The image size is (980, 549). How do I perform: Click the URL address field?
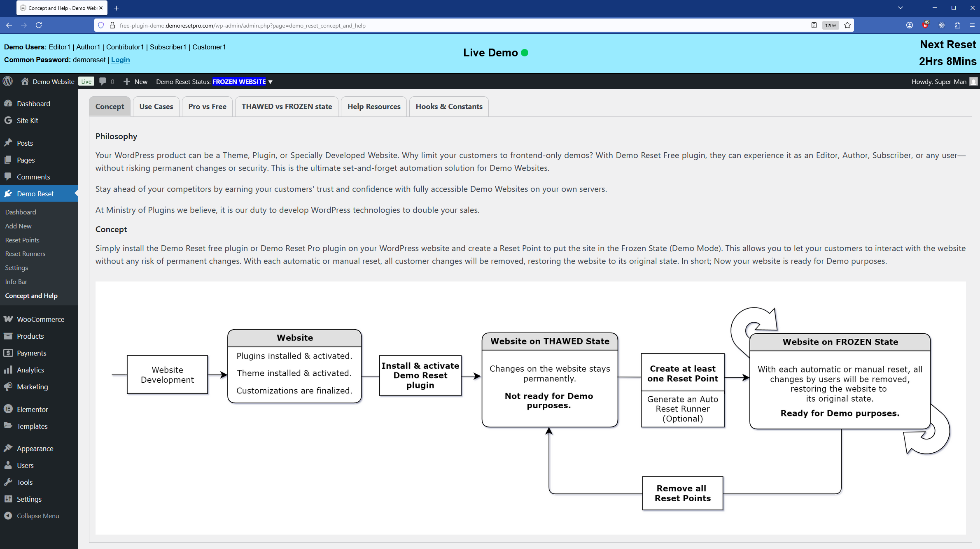click(x=453, y=26)
